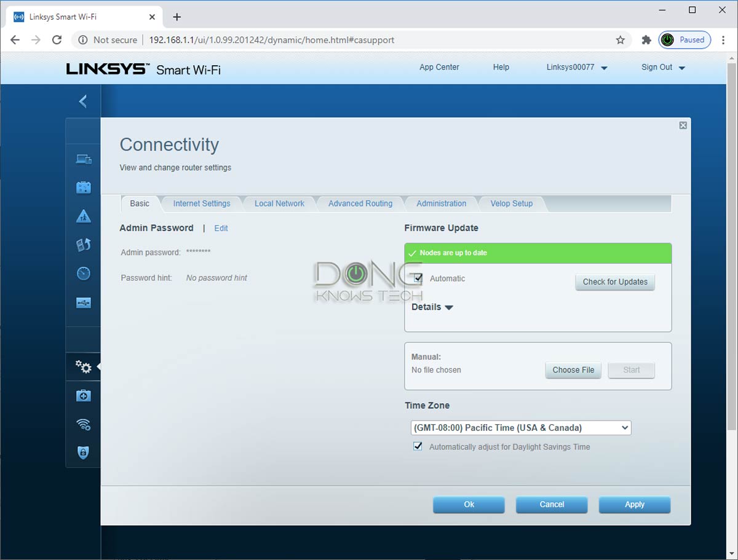The height and width of the screenshot is (560, 738).
Task: Open the Troubleshooting medical kit icon
Action: [x=83, y=396]
